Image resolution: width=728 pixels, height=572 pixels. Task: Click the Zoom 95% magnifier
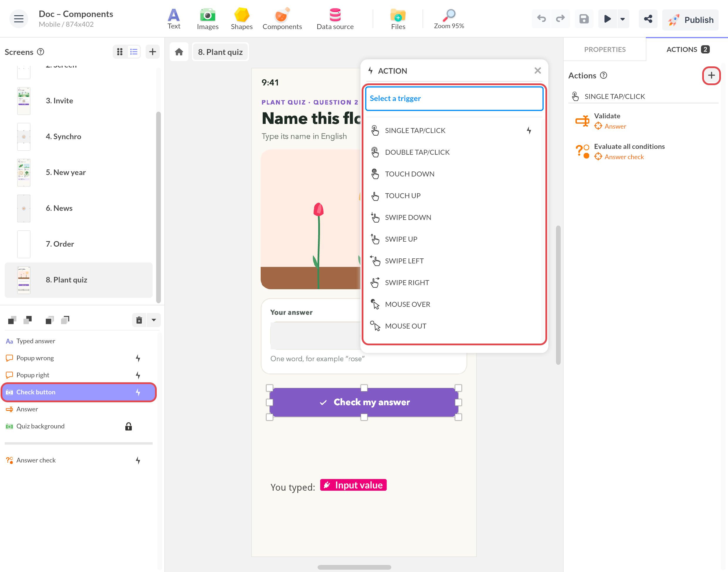449,19
